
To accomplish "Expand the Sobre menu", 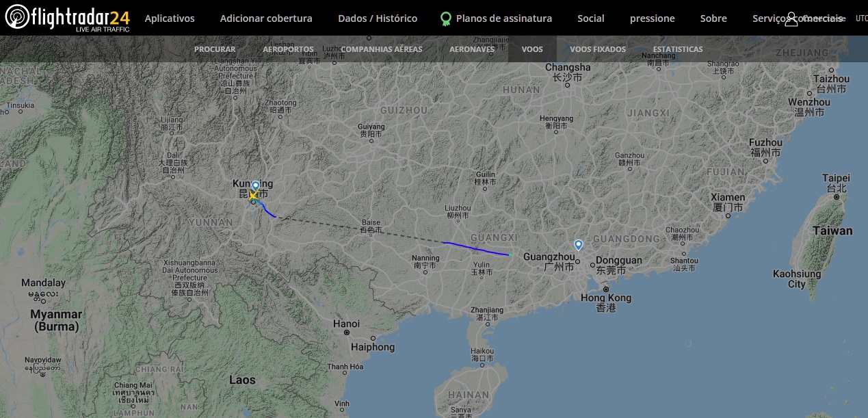I will click(x=713, y=18).
